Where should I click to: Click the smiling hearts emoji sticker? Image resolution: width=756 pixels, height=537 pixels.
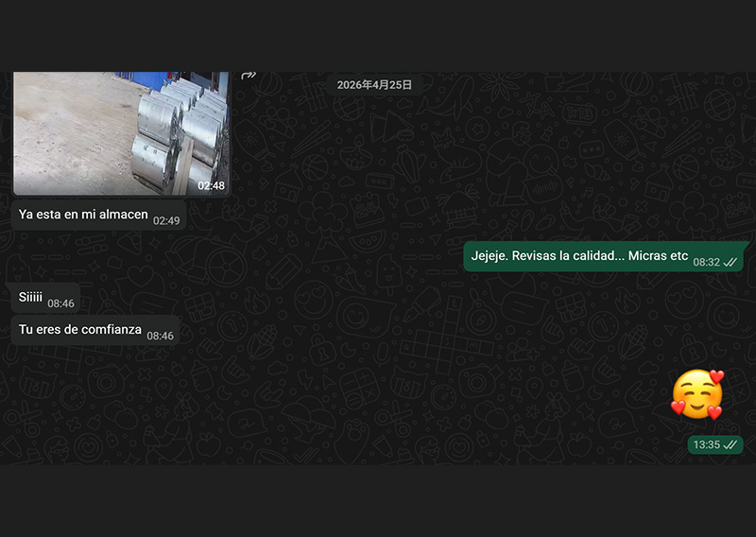697,394
